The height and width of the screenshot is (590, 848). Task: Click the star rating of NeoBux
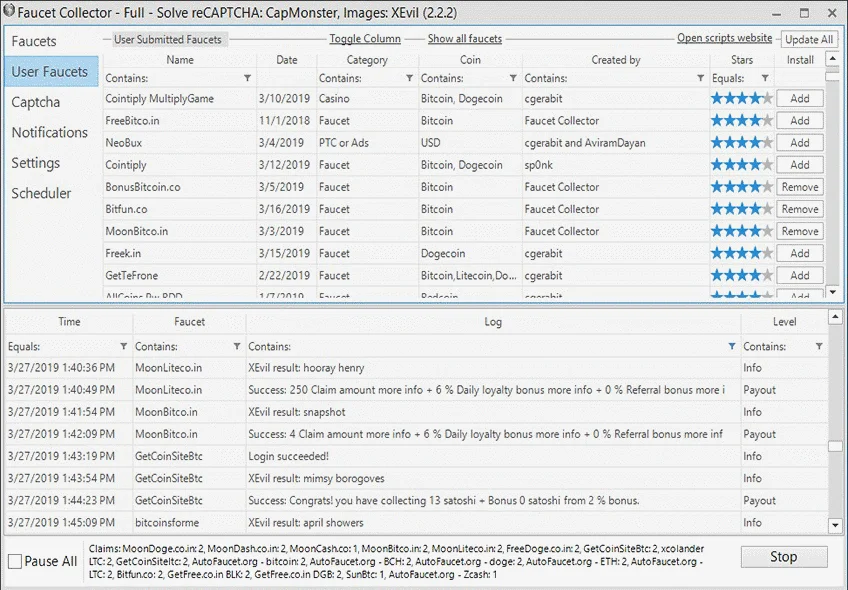pyautogui.click(x=741, y=143)
